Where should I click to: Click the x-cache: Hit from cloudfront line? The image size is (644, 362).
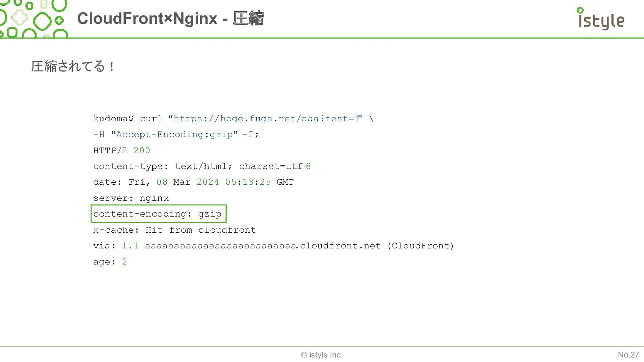pos(174,230)
